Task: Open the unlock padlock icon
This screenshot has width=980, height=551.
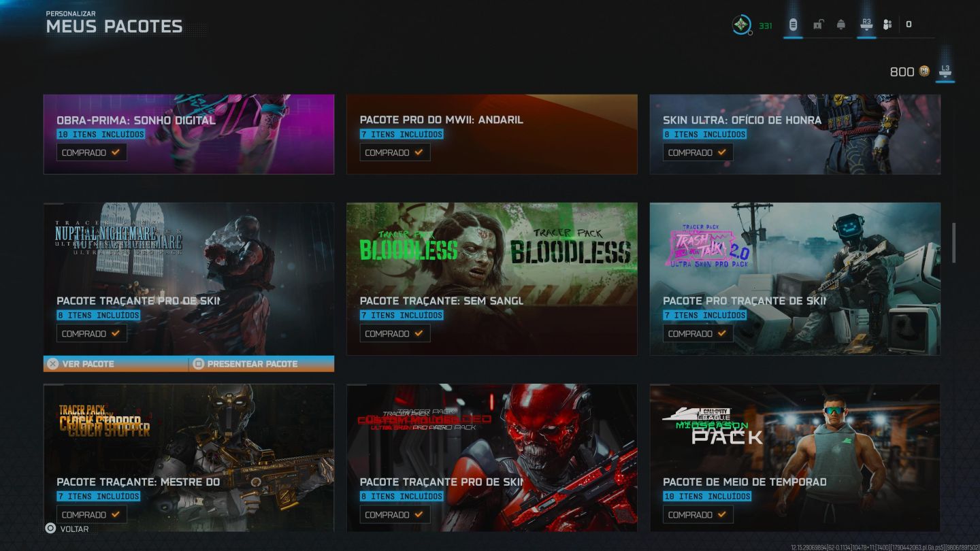Action: click(819, 24)
